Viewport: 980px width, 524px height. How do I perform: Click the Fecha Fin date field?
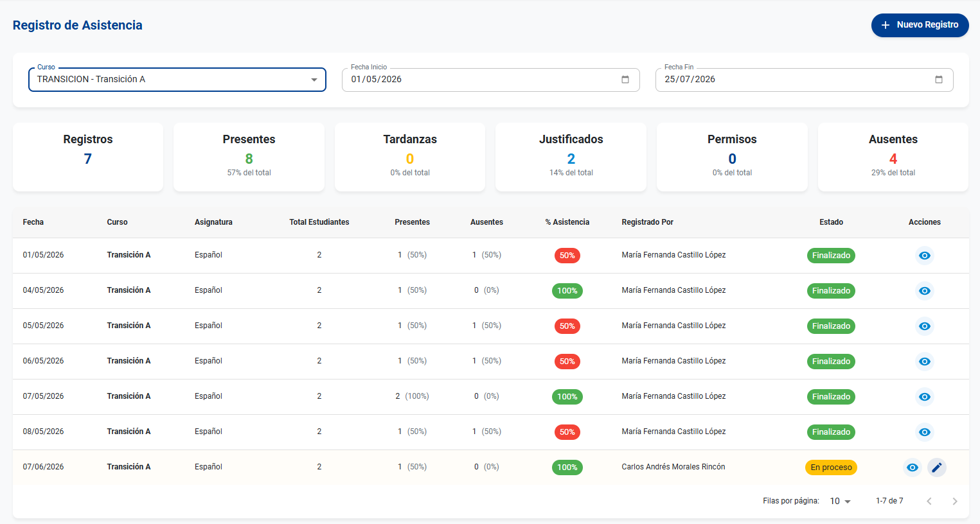point(805,80)
